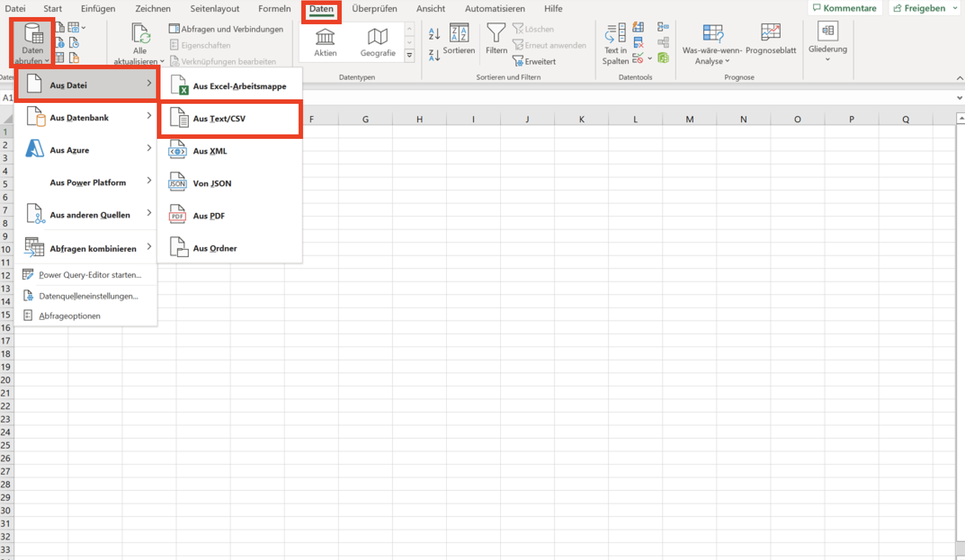Click Abfrageoptionen menu item
The image size is (965, 560).
coord(69,316)
